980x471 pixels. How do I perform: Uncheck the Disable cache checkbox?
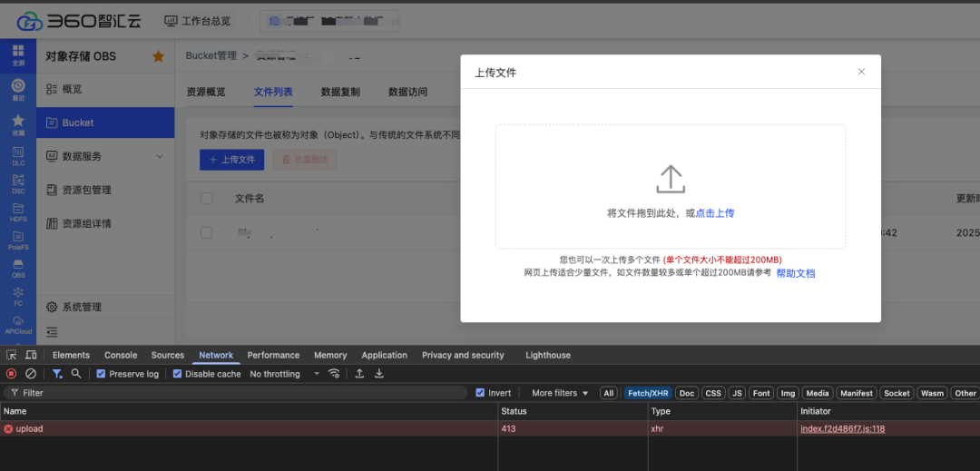pyautogui.click(x=178, y=374)
